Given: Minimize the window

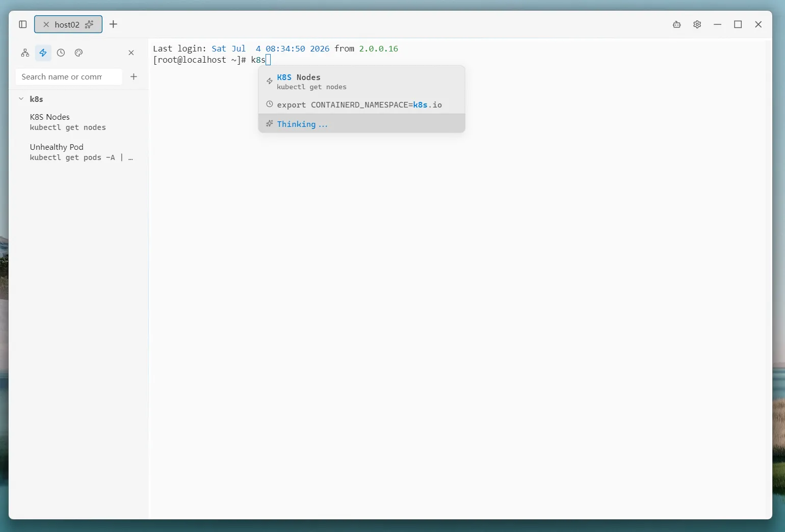Looking at the screenshot, I should pos(718,24).
